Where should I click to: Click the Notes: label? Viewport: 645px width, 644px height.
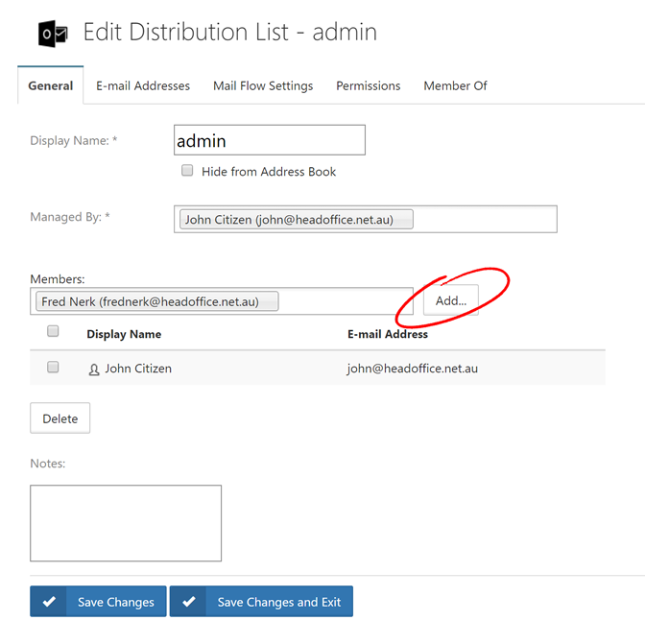tap(48, 464)
